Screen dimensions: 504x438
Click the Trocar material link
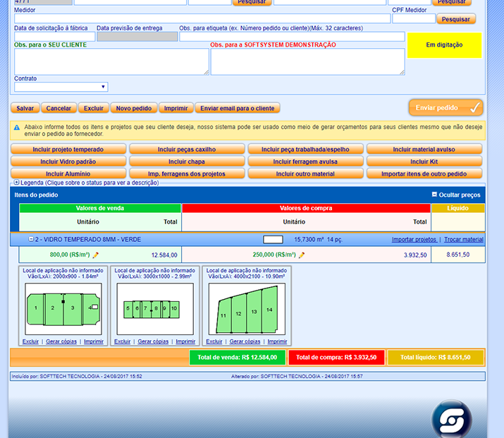pos(463,240)
